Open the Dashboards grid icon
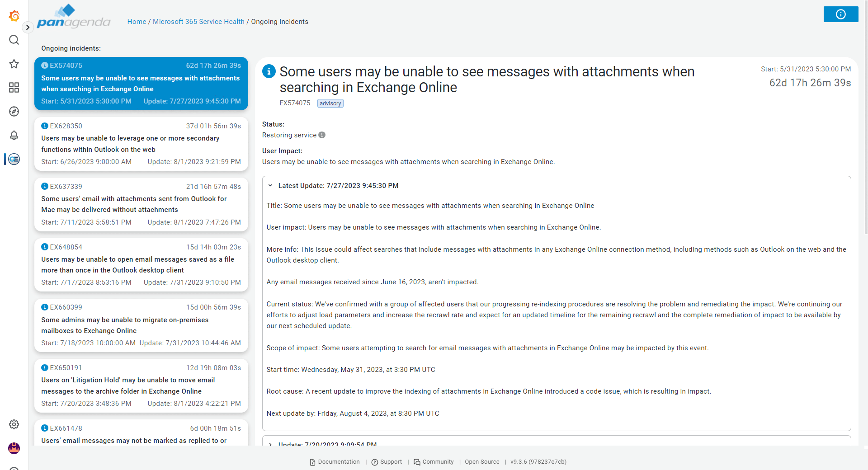The height and width of the screenshot is (470, 868). point(14,88)
